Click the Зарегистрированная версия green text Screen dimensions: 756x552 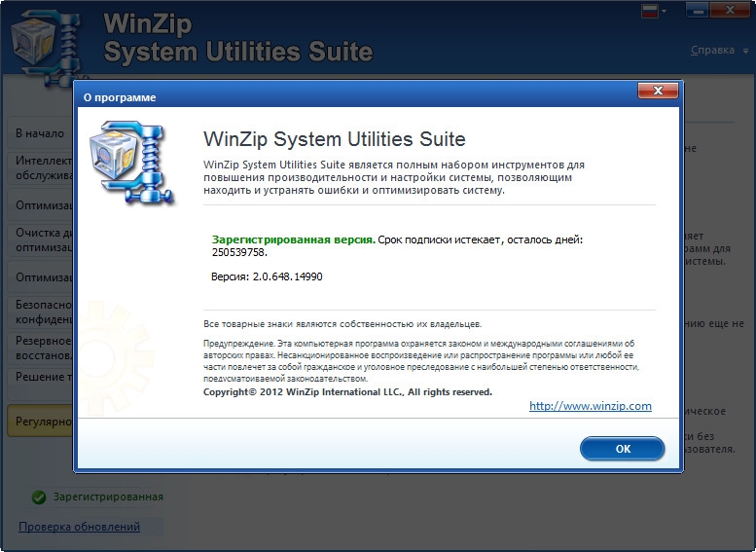click(294, 239)
